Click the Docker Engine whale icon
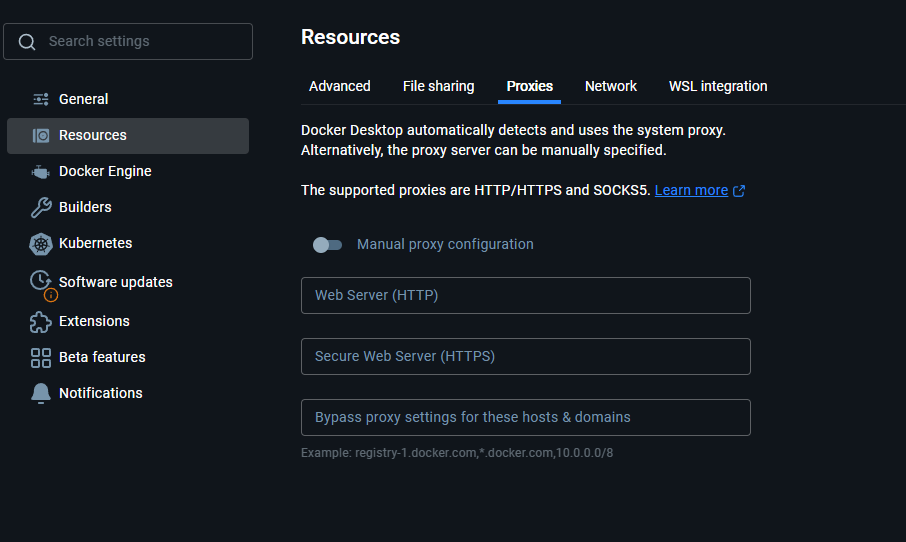Screen dimensions: 906x542 coord(40,172)
